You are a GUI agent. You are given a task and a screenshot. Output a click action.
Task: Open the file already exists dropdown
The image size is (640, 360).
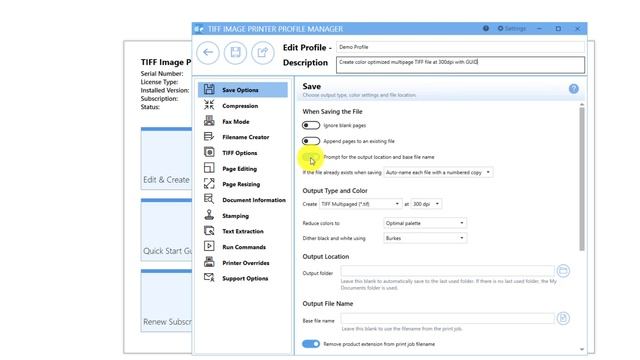coord(438,173)
